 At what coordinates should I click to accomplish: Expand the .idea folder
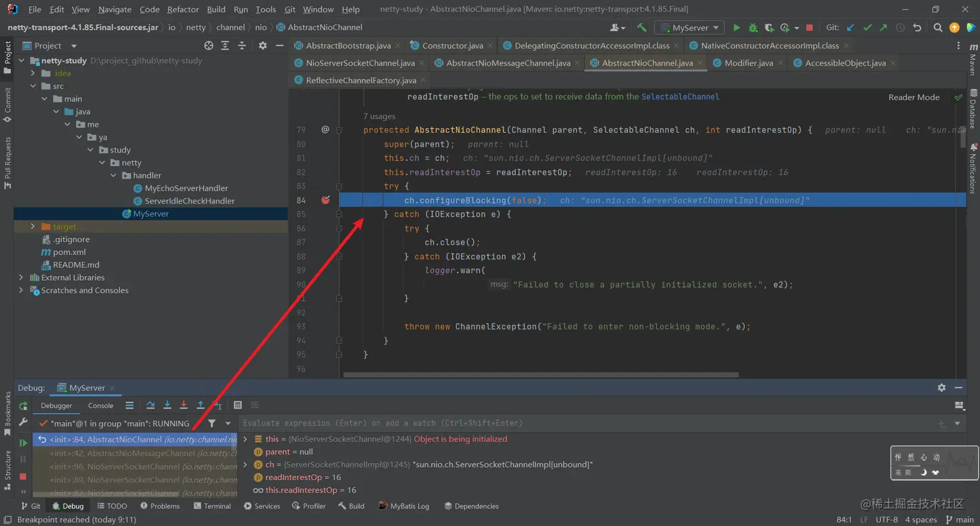(x=34, y=73)
